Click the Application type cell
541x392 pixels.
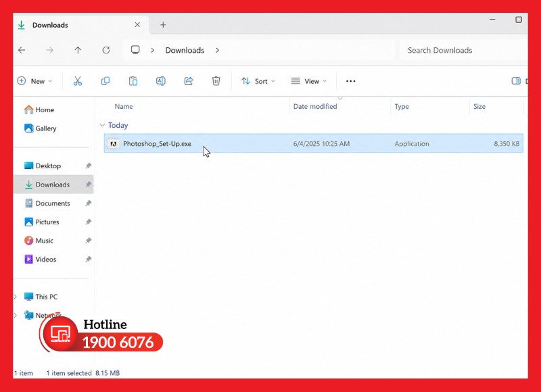click(x=412, y=144)
